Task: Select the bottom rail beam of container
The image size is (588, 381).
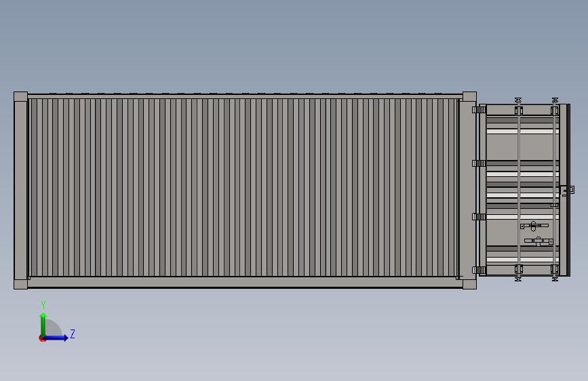Action: (x=246, y=283)
